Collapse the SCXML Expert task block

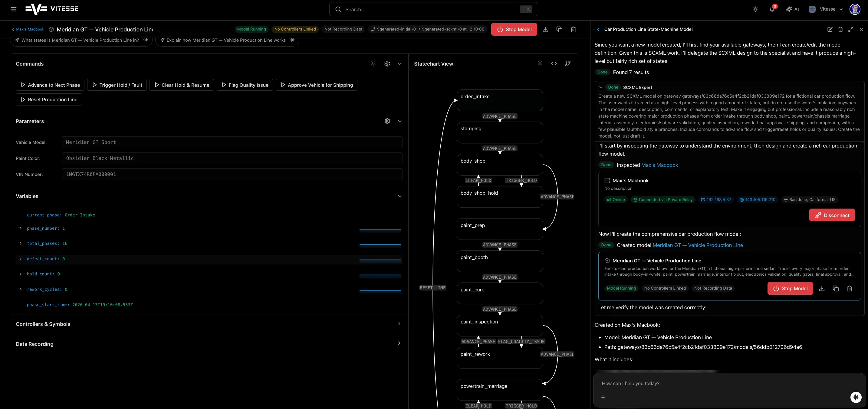[600, 87]
